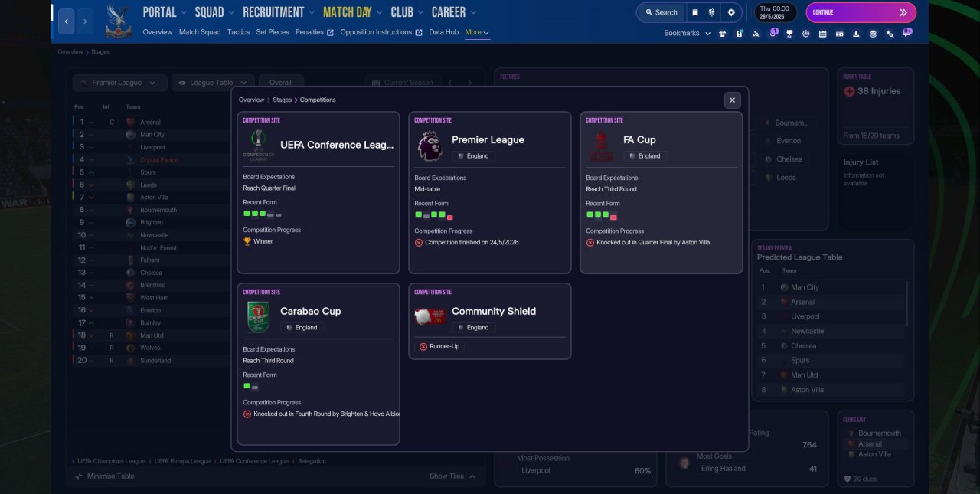Go back with the left arrow button
This screenshot has width=980, height=494.
[67, 21]
